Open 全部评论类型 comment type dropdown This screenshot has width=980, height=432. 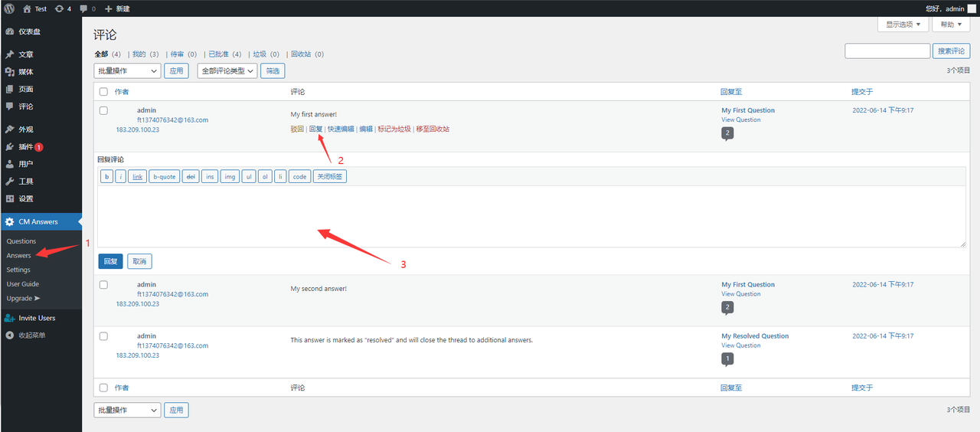coord(227,70)
